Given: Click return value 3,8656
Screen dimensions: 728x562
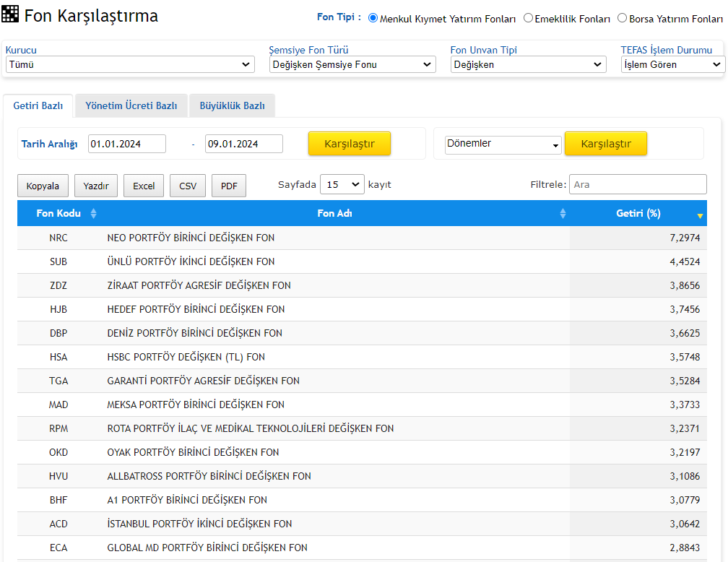Looking at the screenshot, I should point(685,285).
